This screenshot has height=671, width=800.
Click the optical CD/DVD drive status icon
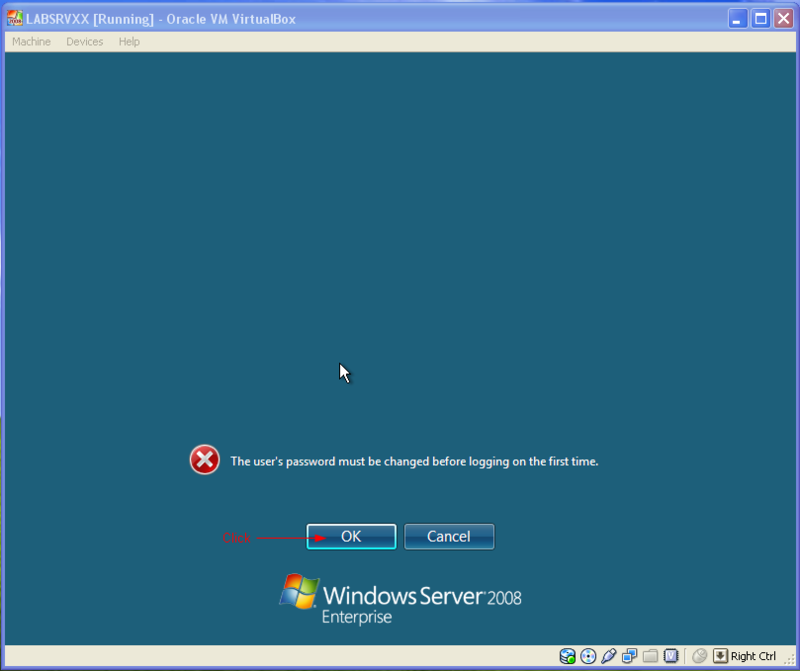click(x=588, y=656)
